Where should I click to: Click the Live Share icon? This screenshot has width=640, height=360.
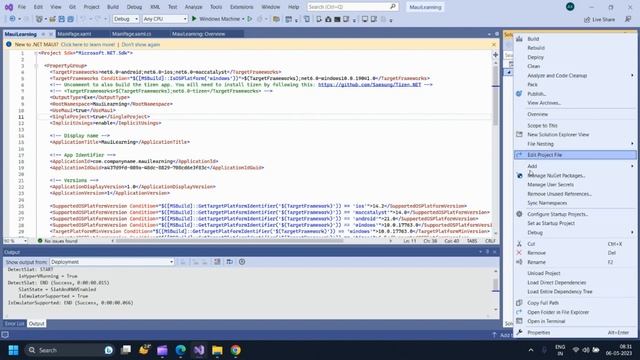click(587, 19)
